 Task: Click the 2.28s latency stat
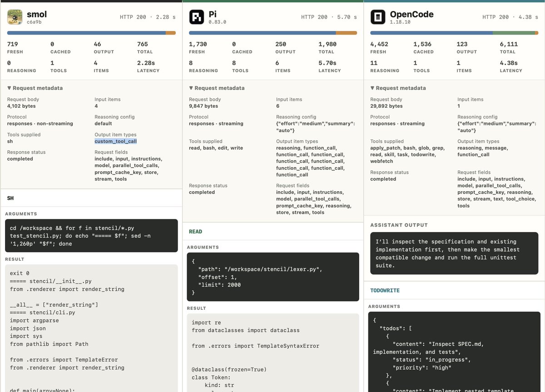pos(149,66)
